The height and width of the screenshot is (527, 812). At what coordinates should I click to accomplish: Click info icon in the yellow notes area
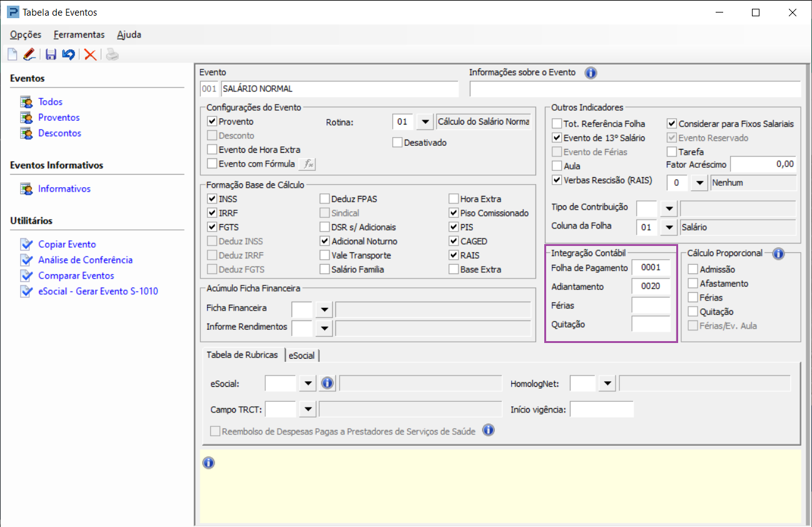209,463
